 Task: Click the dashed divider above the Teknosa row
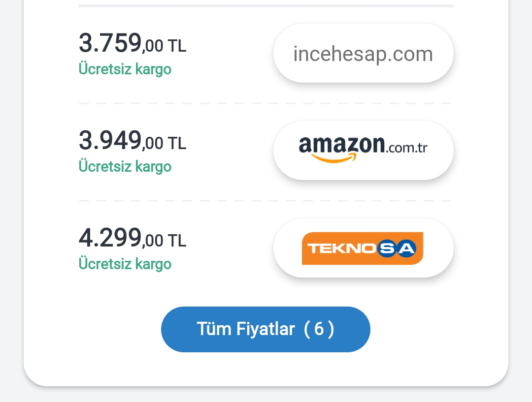[266, 201]
